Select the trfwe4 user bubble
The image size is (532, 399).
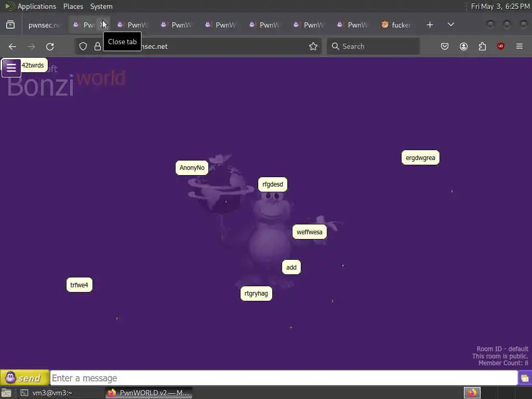pyautogui.click(x=79, y=285)
